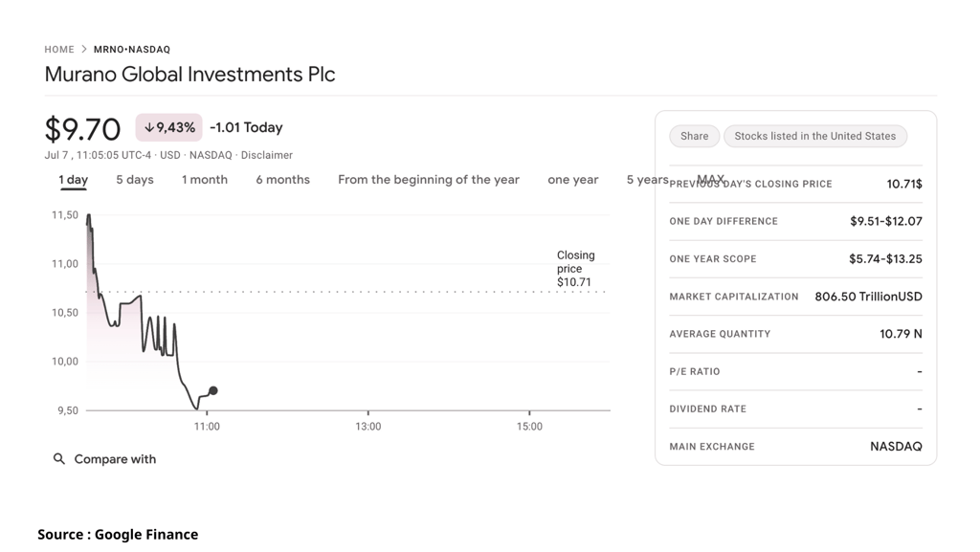Click the Share button
This screenshot has width=980, height=552.
695,136
